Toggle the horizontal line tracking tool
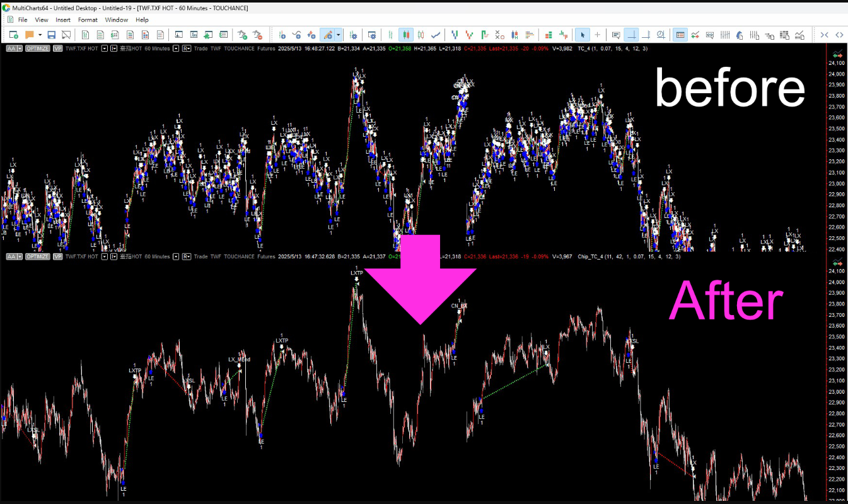This screenshot has height=504, width=848. 631,35
